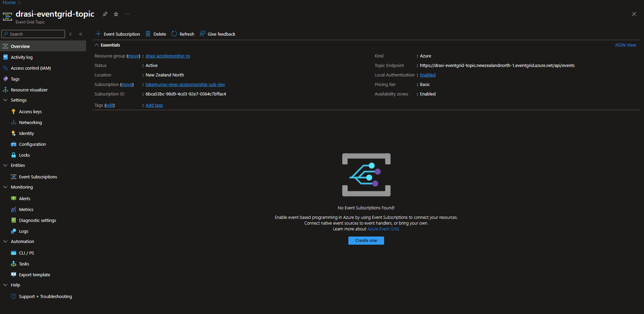Collapse the Essentials panel
This screenshot has height=314, width=644.
coord(97,45)
